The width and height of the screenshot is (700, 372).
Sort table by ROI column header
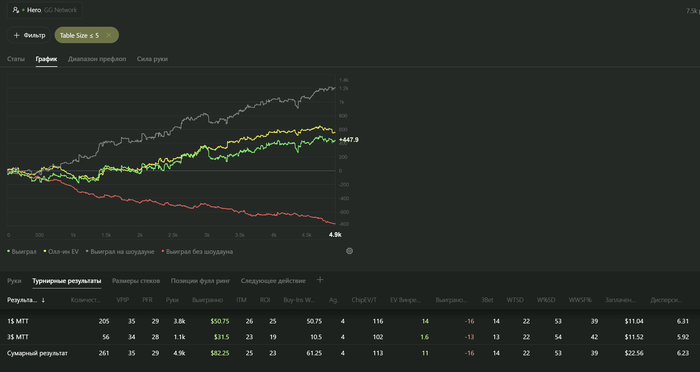(265, 300)
